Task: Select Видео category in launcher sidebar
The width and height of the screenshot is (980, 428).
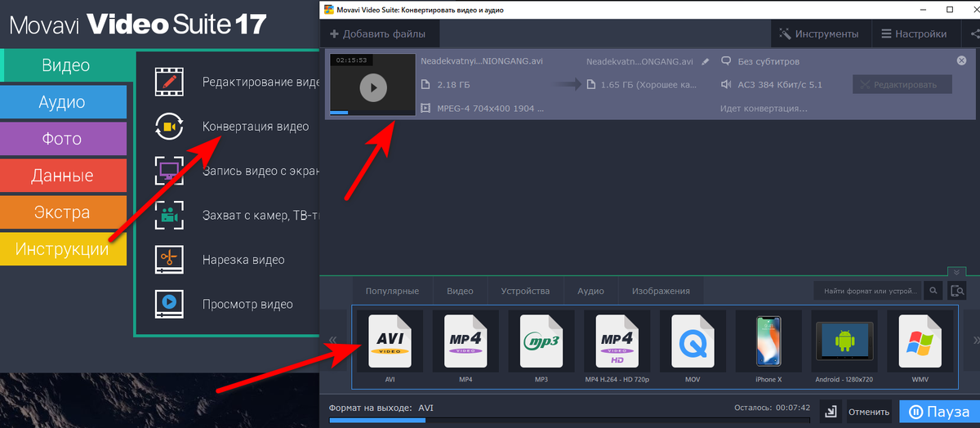Action: [66, 65]
